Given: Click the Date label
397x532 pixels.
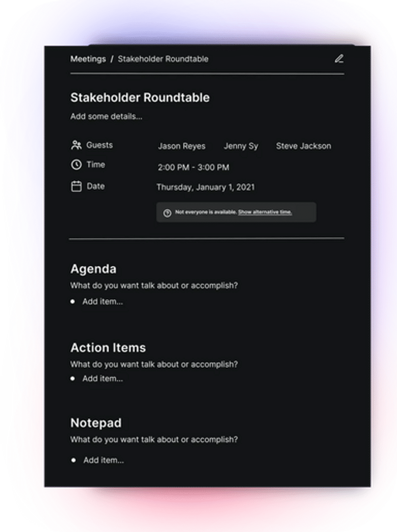Looking at the screenshot, I should tap(96, 186).
